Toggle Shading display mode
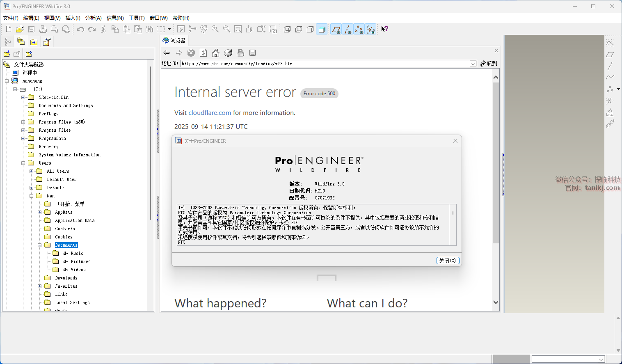622x364 pixels. click(x=322, y=29)
